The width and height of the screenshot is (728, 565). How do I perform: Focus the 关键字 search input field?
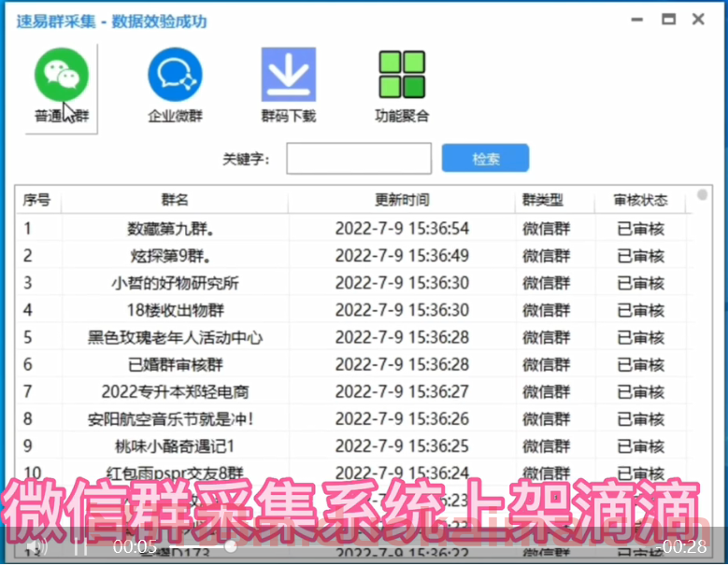pyautogui.click(x=359, y=159)
